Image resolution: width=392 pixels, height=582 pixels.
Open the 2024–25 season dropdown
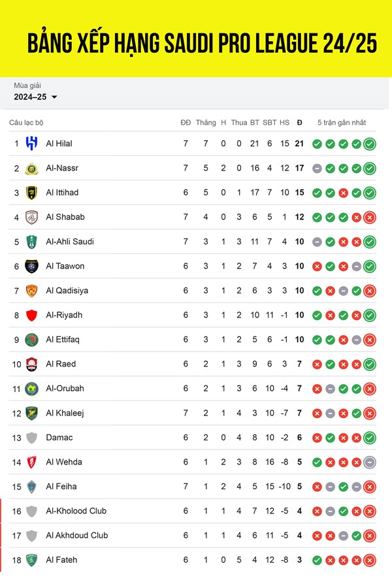36,97
